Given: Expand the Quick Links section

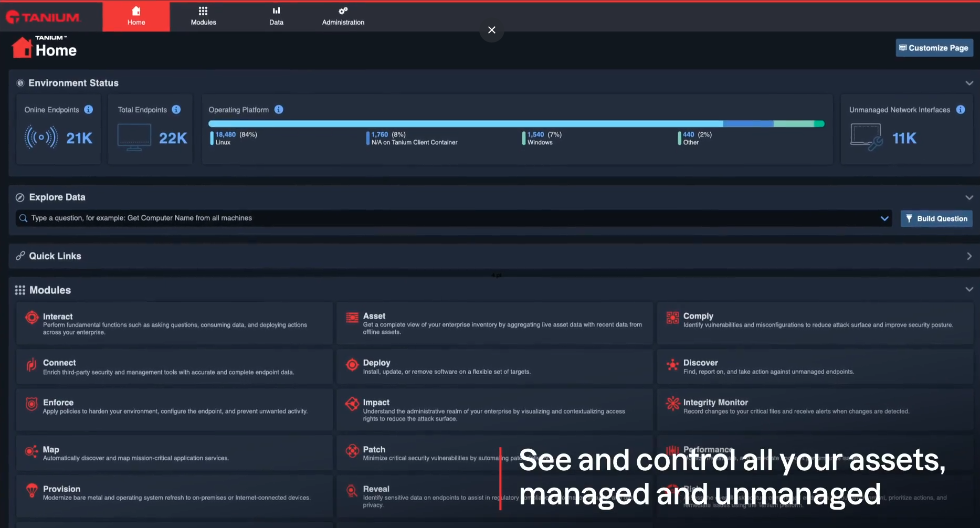Looking at the screenshot, I should pyautogui.click(x=969, y=256).
